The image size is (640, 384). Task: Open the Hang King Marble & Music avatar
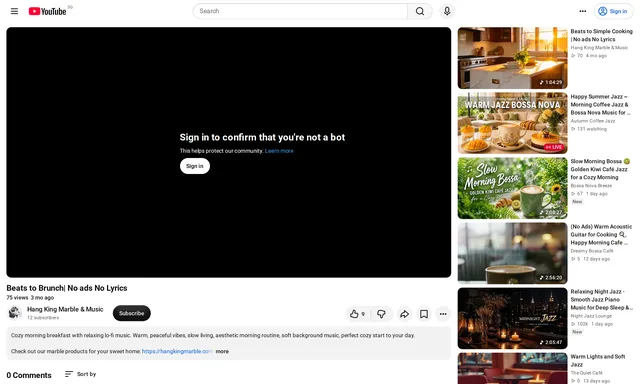[x=15, y=313]
